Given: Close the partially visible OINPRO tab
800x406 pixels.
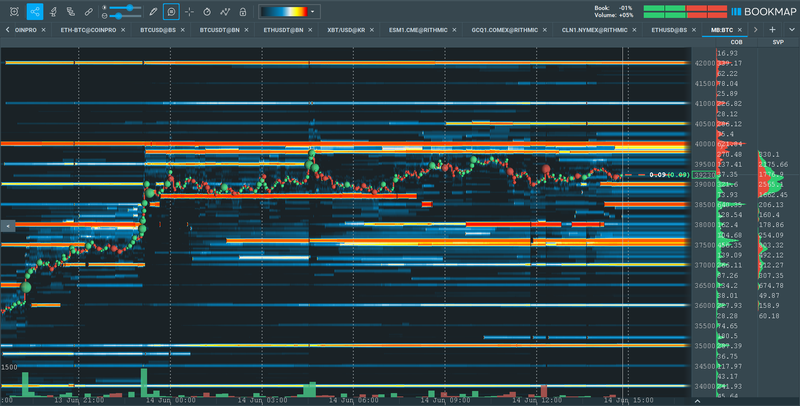Looking at the screenshot, I should (43, 30).
